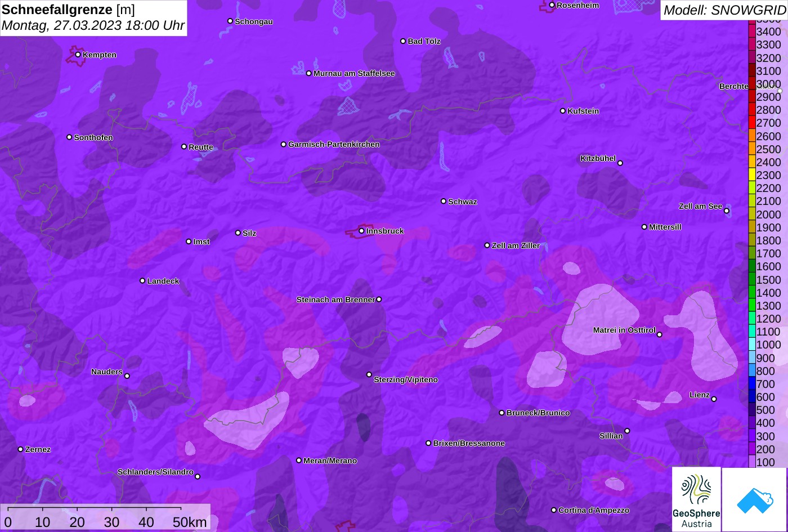This screenshot has height=532, width=788.
Task: Click the Garmisch-Partenkirchen label
Action: (334, 144)
